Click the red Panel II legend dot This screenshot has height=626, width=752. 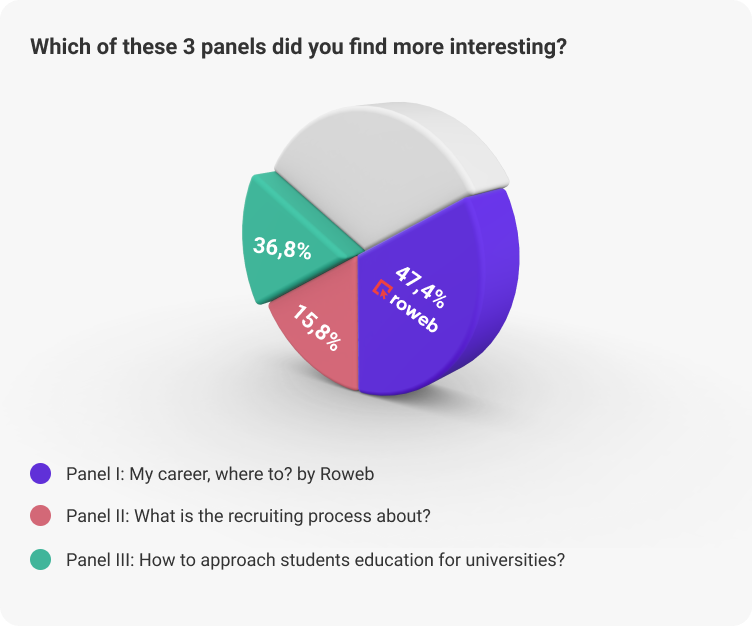40,516
